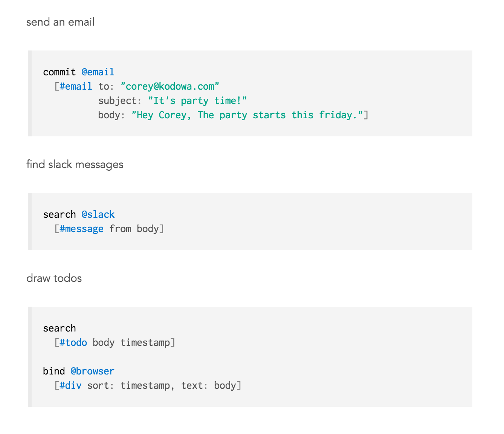Click the #div tag
The width and height of the screenshot is (504, 434).
[70, 385]
